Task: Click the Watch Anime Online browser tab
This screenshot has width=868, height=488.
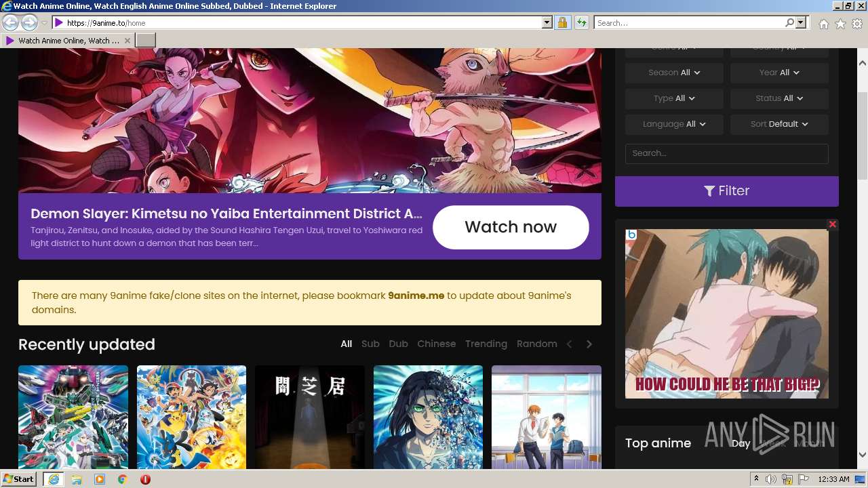Action: pyautogui.click(x=68, y=41)
